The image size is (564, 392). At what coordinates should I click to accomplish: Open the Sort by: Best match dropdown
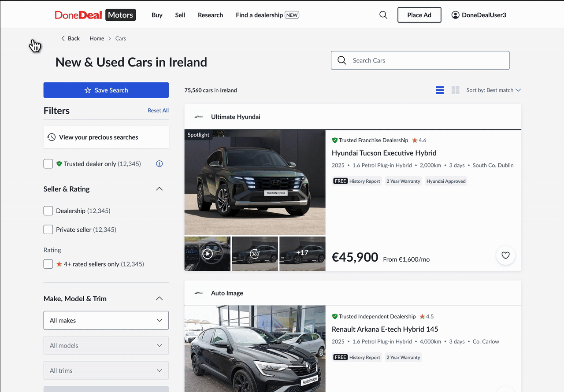[493, 90]
